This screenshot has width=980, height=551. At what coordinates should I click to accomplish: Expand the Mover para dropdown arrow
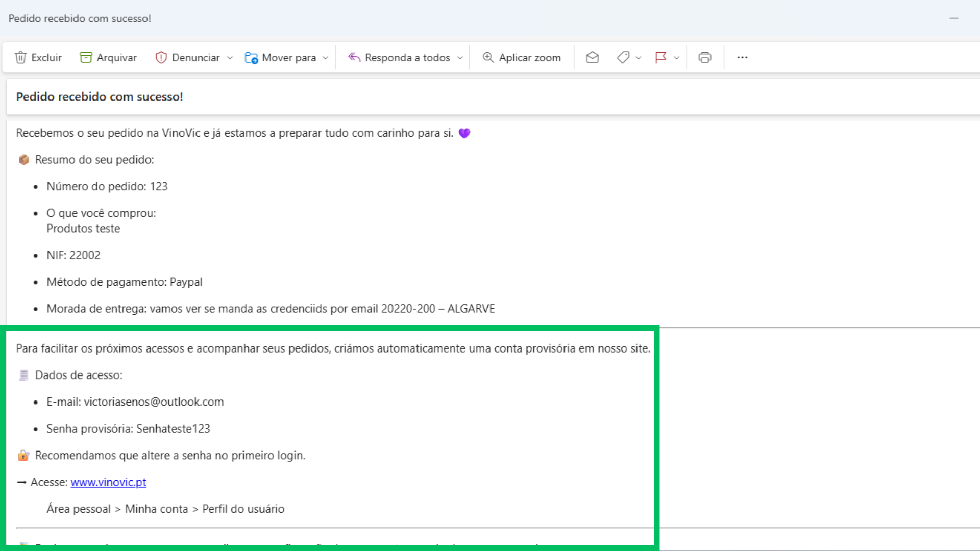325,58
